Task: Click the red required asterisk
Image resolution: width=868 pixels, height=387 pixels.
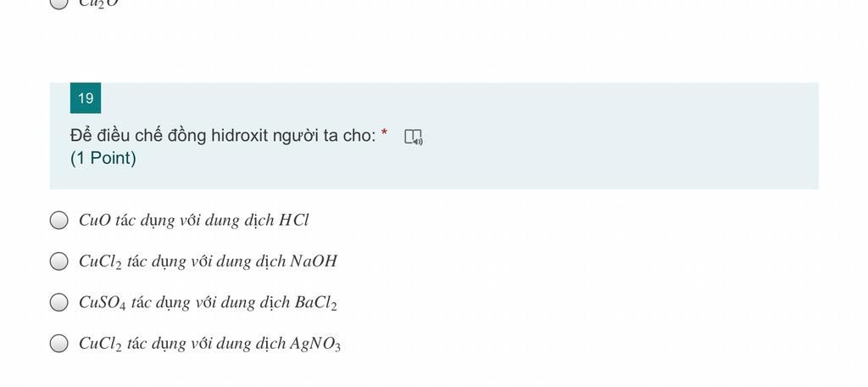Action: click(x=384, y=132)
